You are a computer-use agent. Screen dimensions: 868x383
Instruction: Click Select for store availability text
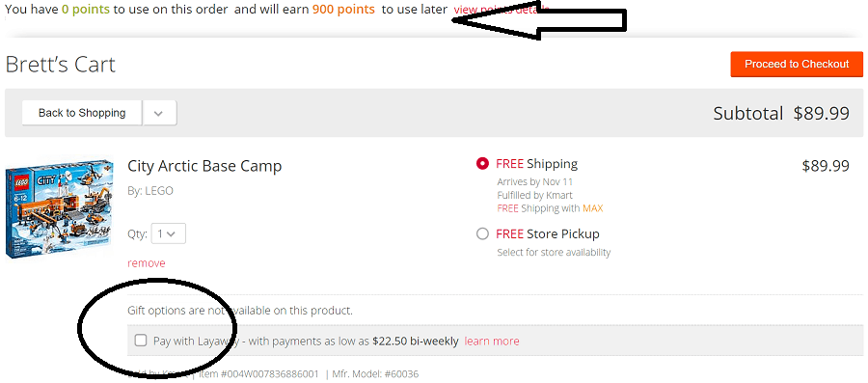click(x=554, y=253)
